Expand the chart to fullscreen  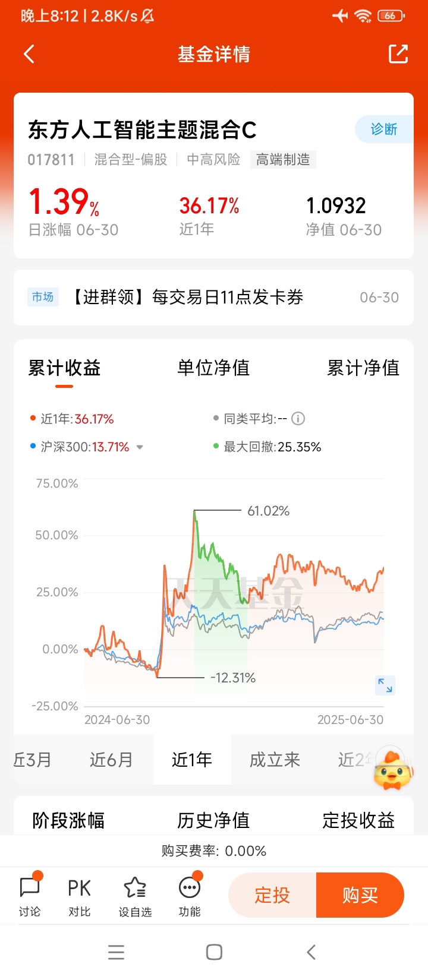(x=385, y=685)
